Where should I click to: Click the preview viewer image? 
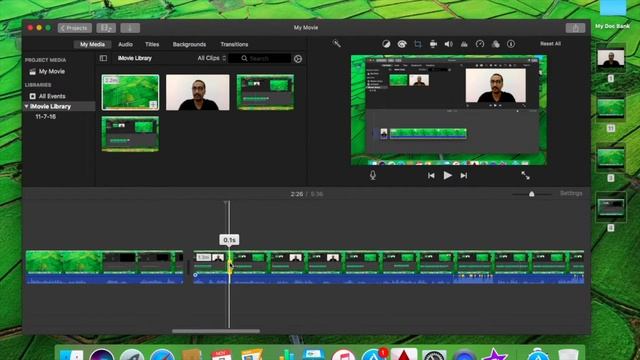coord(449,110)
